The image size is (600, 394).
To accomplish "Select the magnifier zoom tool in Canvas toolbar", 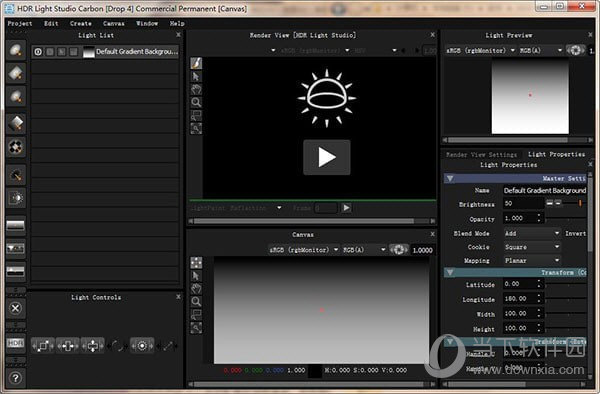I will (x=196, y=302).
